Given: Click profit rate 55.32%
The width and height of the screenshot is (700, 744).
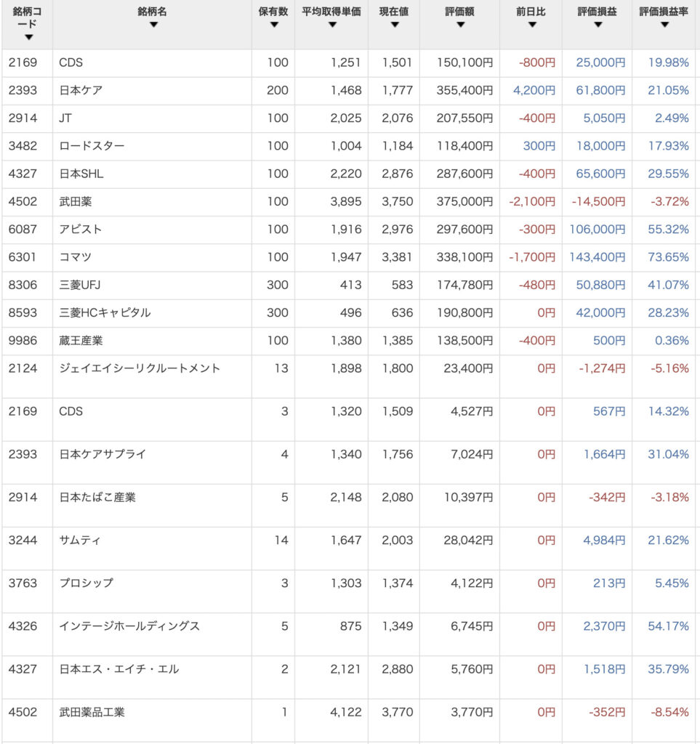Looking at the screenshot, I should (668, 229).
